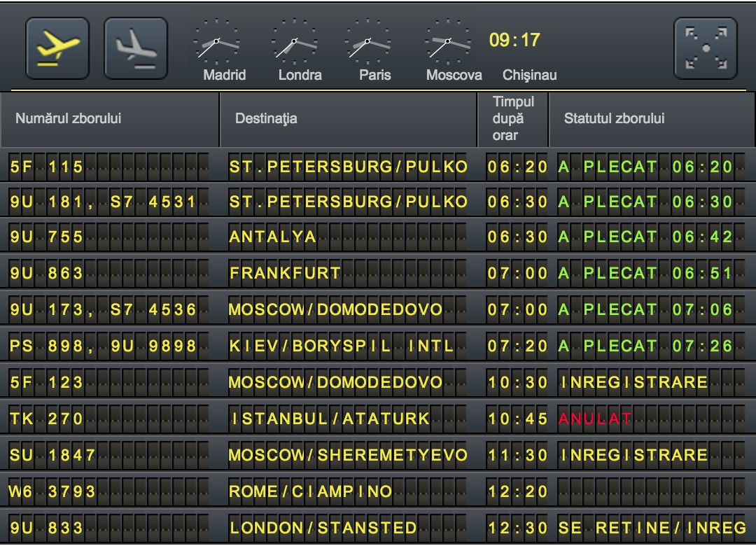Click the FRANKFURT destination

point(285,273)
